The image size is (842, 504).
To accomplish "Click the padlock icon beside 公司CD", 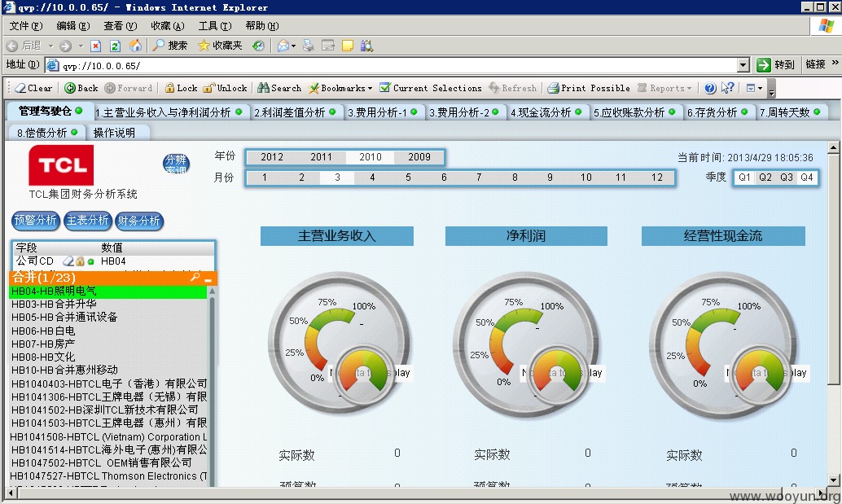I will (80, 261).
